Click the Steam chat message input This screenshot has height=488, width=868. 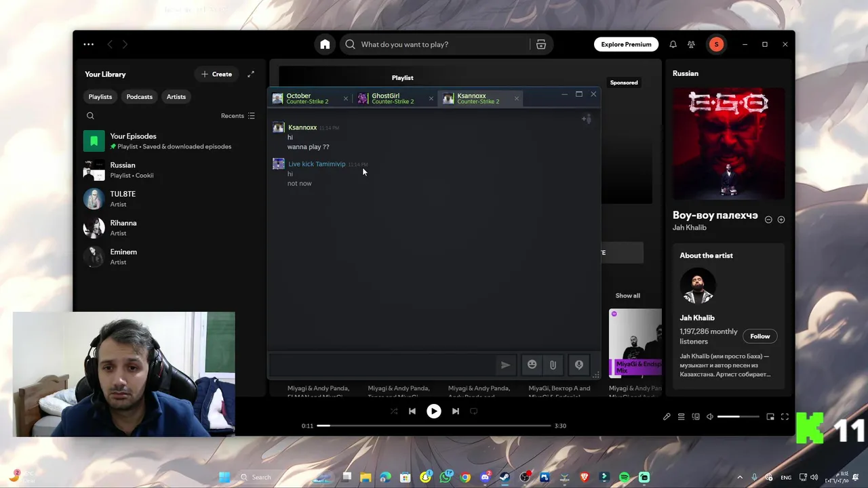click(x=382, y=365)
